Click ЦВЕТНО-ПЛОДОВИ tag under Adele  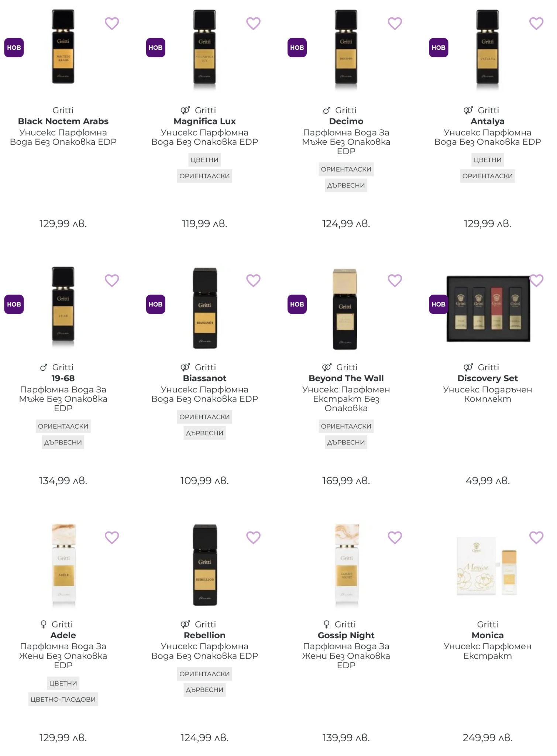pyautogui.click(x=63, y=699)
